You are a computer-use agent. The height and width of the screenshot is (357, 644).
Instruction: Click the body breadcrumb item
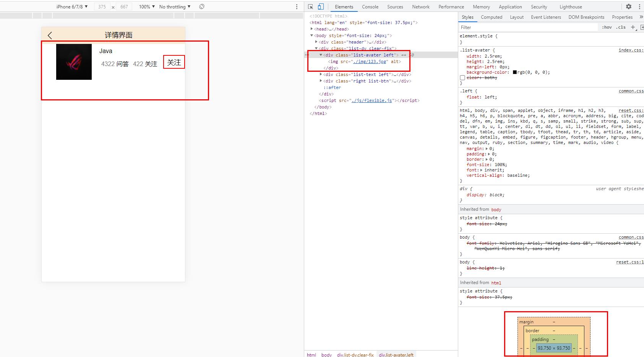326,355
